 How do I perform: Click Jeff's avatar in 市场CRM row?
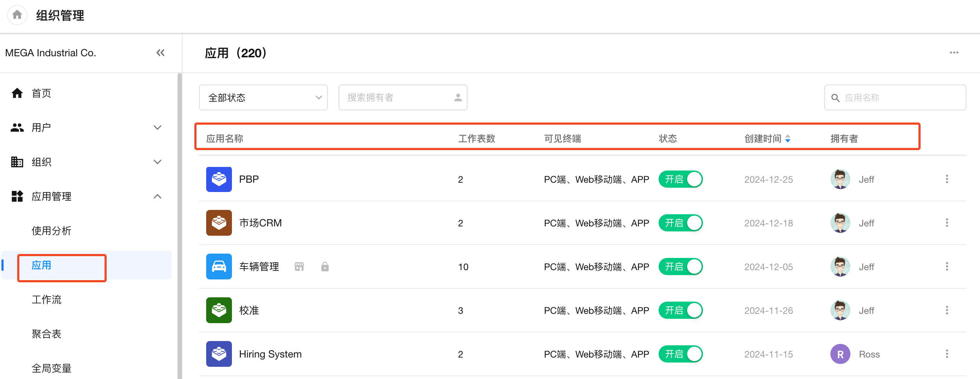tap(840, 223)
